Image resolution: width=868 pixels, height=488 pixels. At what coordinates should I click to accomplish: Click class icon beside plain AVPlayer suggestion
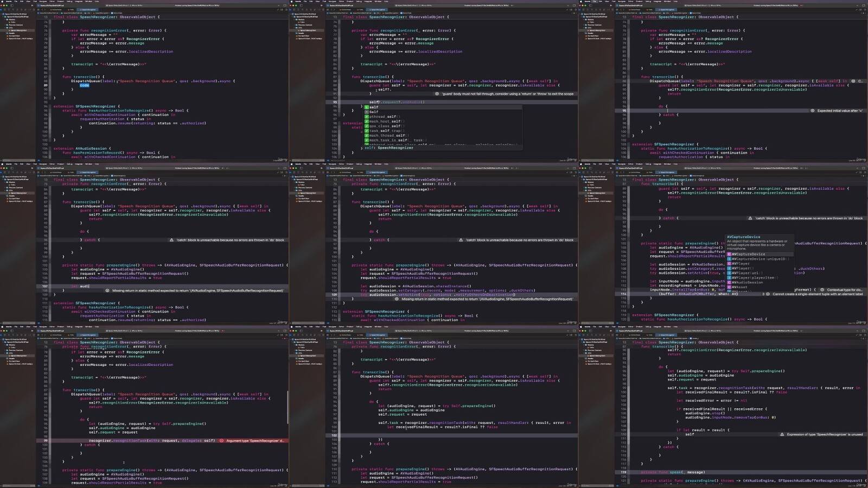pyautogui.click(x=730, y=264)
